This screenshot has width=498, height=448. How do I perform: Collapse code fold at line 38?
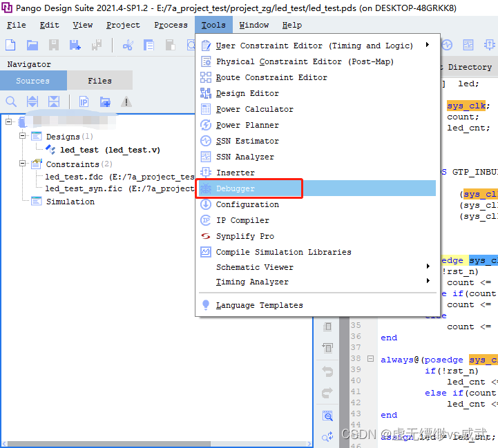[370, 359]
